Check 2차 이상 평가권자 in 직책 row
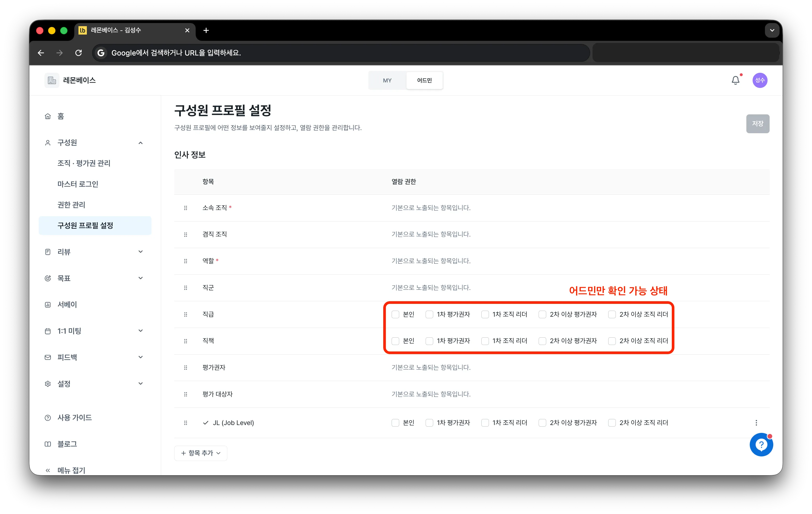 pyautogui.click(x=542, y=341)
